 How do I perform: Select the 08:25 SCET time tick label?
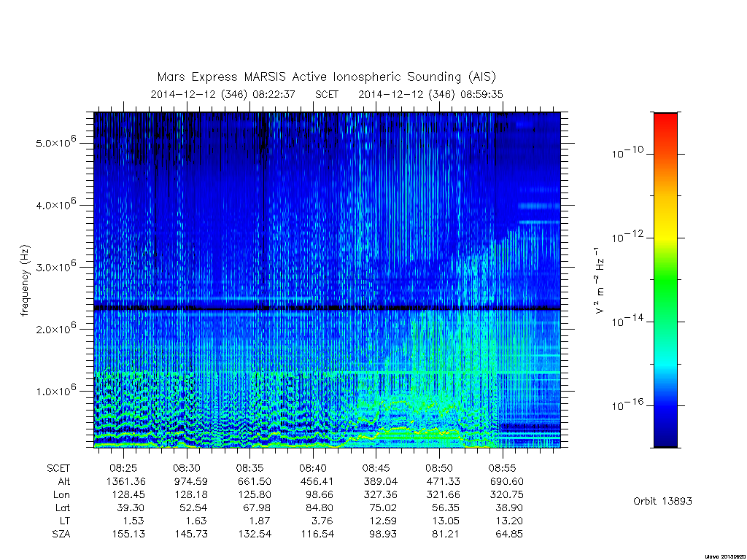[x=123, y=468]
